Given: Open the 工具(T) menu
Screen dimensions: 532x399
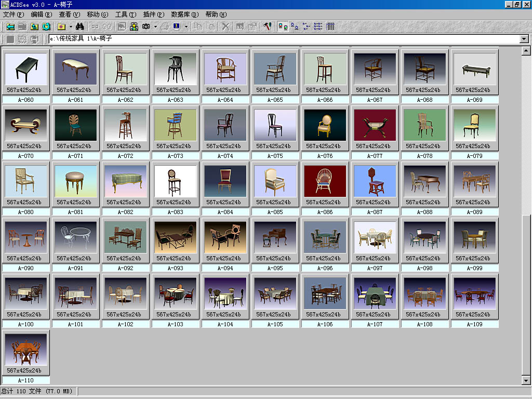Looking at the screenshot, I should click(125, 15).
